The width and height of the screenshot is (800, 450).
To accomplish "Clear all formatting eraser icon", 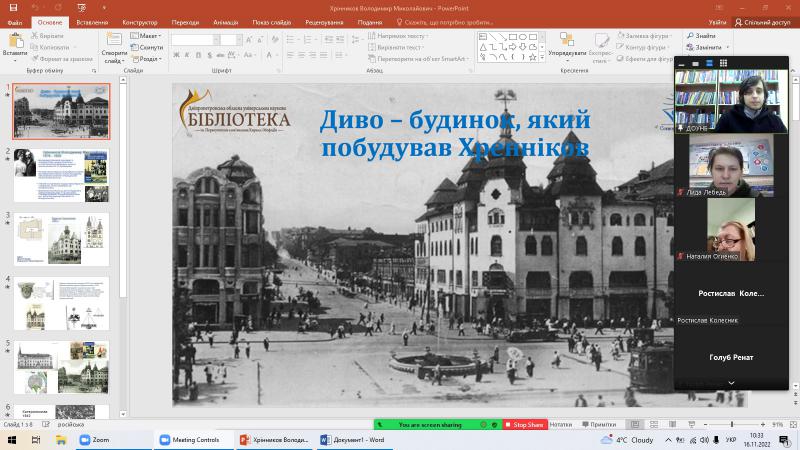I will 274,40.
